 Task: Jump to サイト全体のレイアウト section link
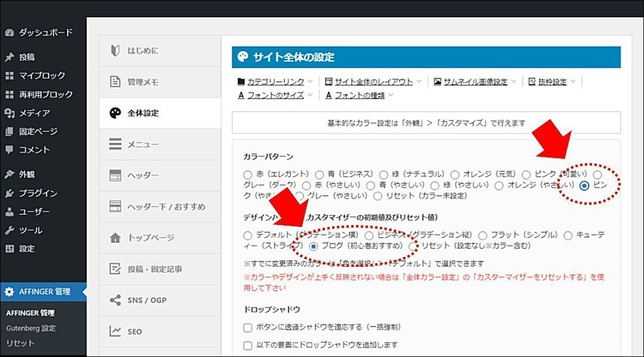(374, 82)
